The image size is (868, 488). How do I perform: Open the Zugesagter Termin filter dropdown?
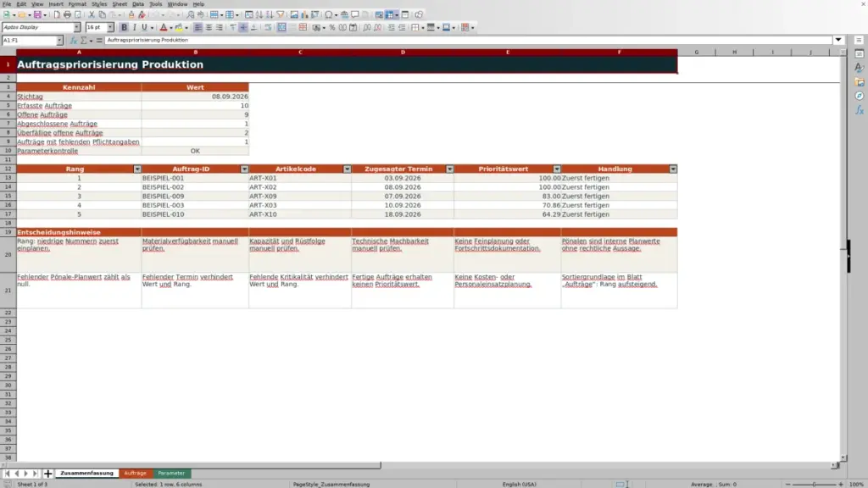pyautogui.click(x=449, y=169)
